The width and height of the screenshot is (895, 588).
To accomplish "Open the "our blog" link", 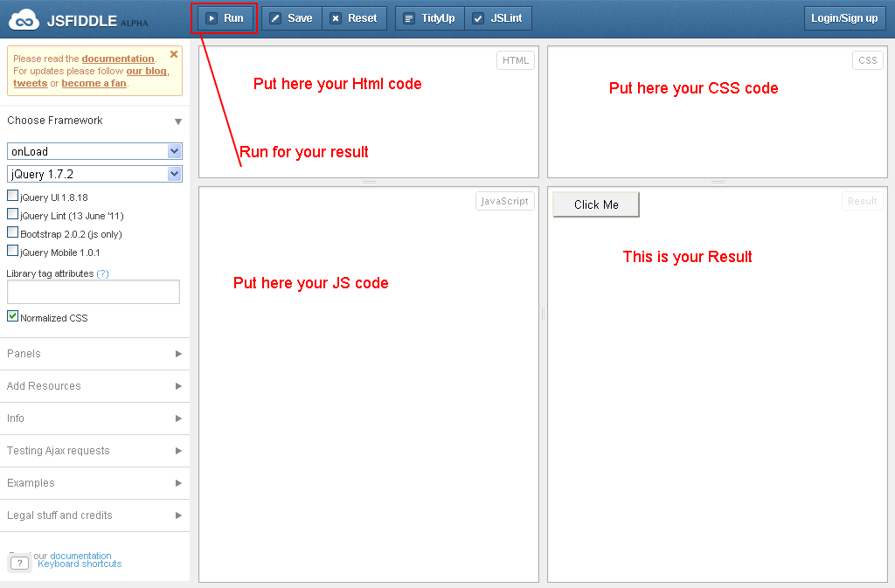I will 147,71.
